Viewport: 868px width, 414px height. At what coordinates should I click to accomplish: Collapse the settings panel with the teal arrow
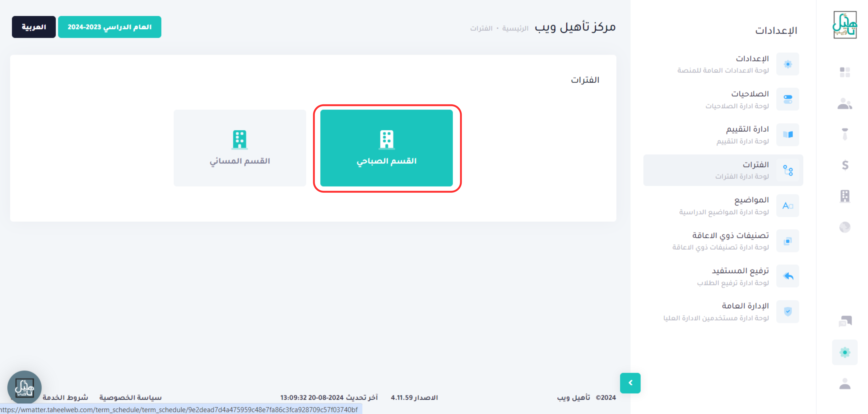tap(630, 383)
